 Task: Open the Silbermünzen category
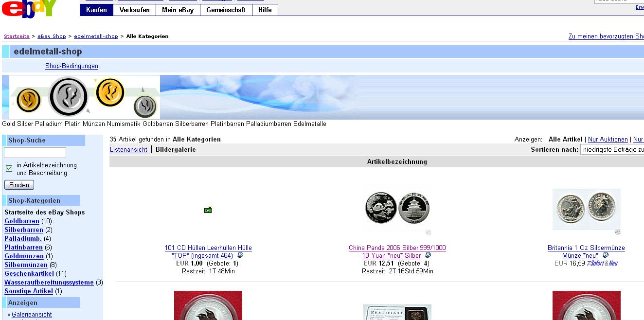26,265
